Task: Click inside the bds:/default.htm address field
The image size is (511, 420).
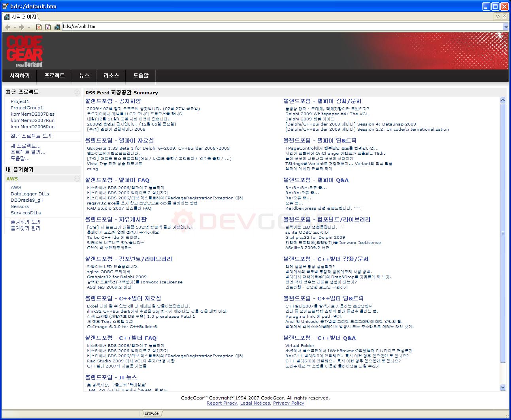Action: pos(277,27)
